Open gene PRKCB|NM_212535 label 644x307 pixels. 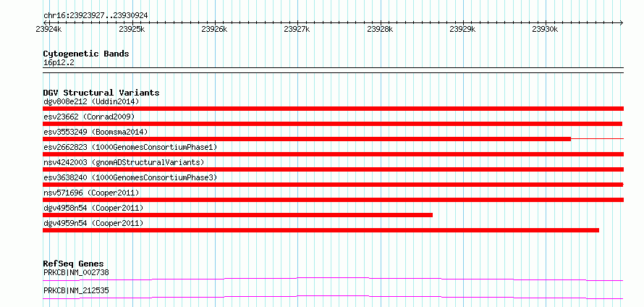click(x=76, y=290)
